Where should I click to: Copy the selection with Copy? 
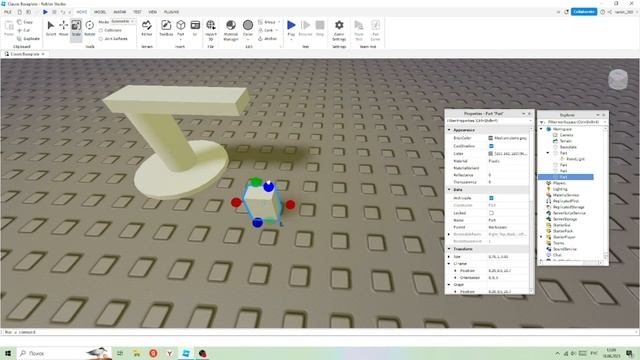click(25, 22)
